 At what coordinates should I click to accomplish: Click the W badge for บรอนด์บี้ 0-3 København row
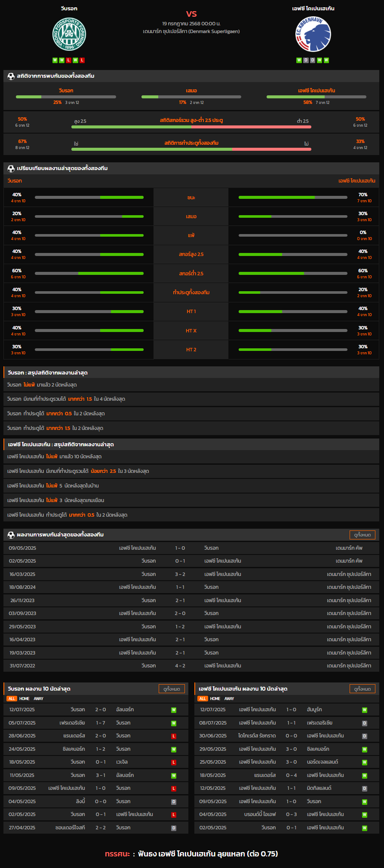point(365,815)
